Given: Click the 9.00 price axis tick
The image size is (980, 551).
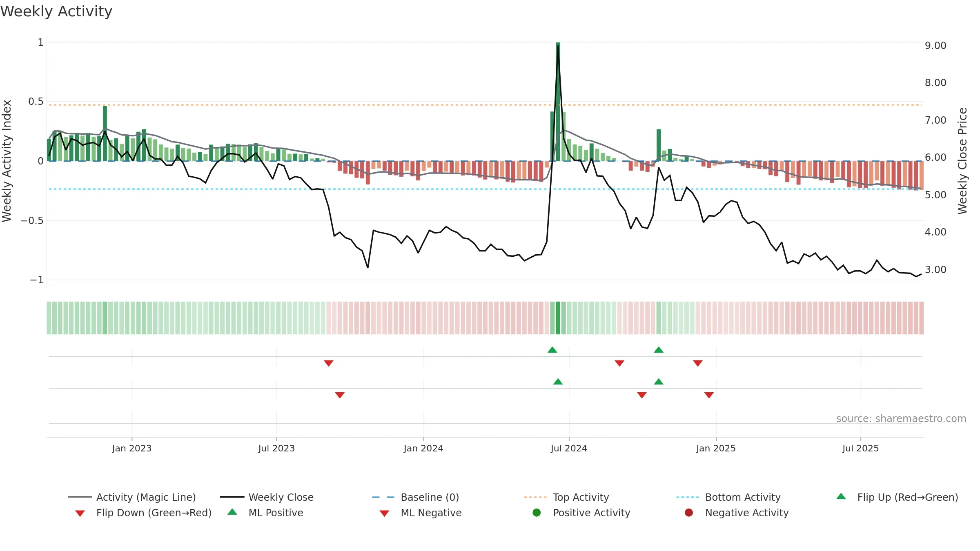Looking at the screenshot, I should point(935,45).
